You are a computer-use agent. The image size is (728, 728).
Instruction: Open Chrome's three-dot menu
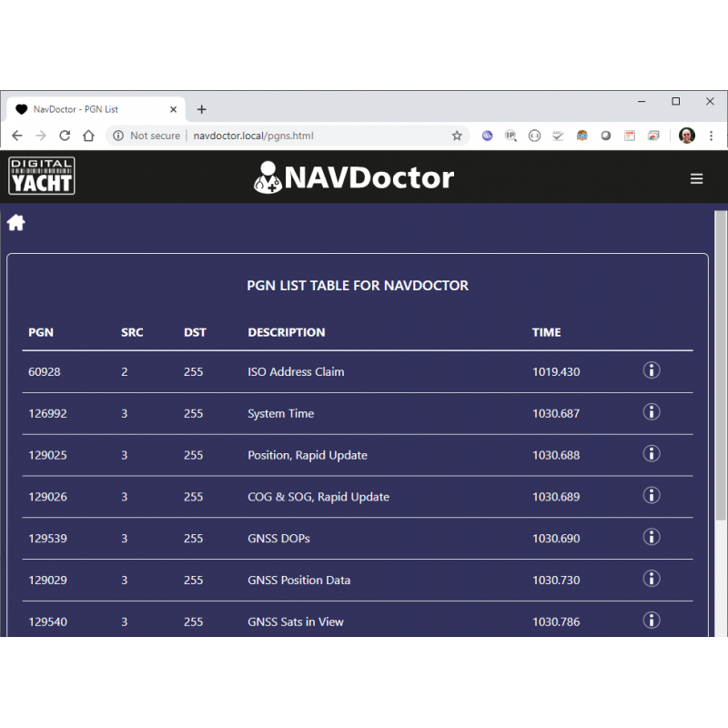pos(712,136)
